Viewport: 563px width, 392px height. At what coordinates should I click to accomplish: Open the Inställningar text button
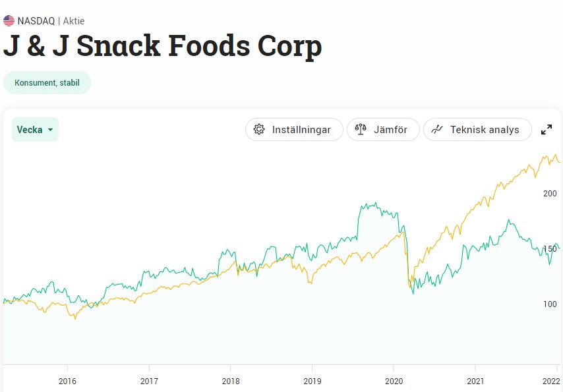(x=301, y=130)
